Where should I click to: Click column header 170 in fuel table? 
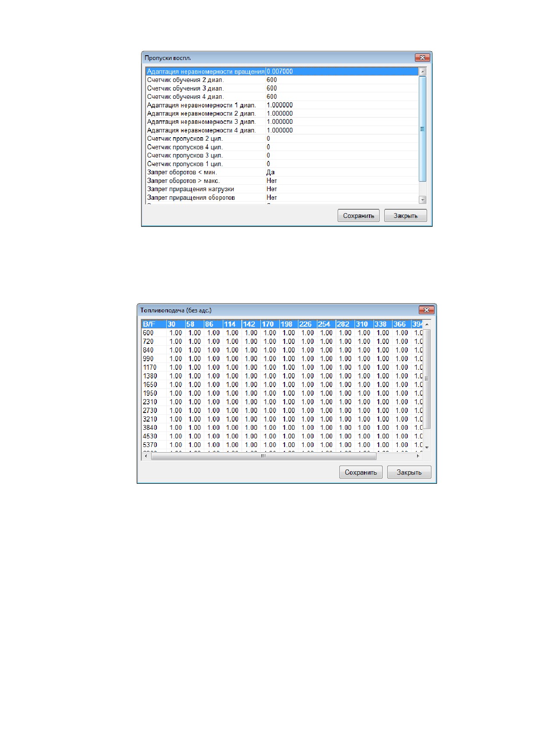[x=270, y=324]
